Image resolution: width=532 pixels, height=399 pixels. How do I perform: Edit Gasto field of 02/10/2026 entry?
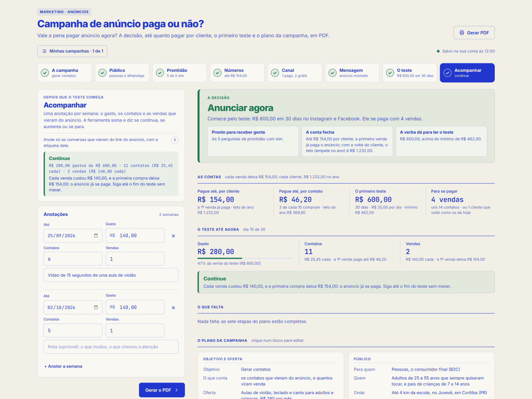click(135, 307)
